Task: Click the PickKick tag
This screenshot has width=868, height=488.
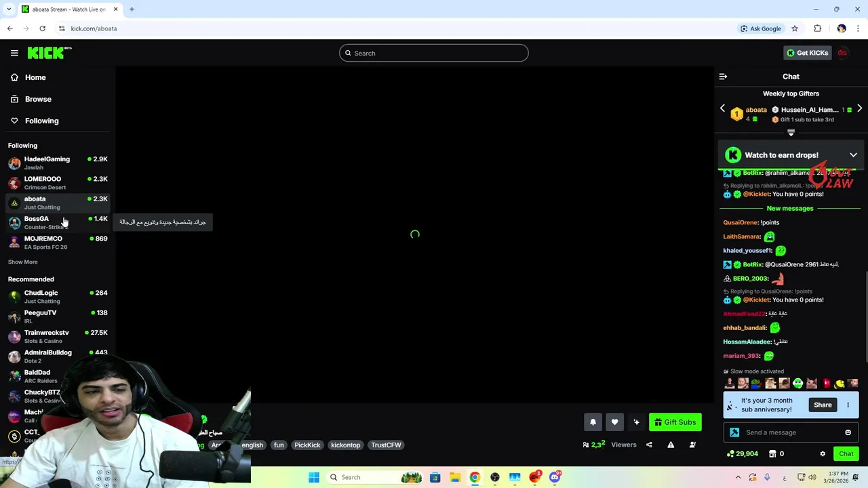Action: click(307, 445)
